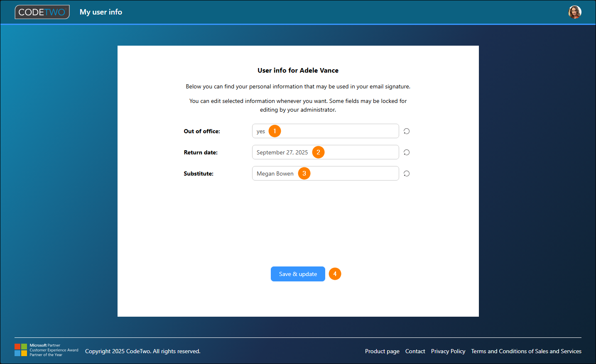Open Terms and Conditions of Sales link

[x=526, y=351]
